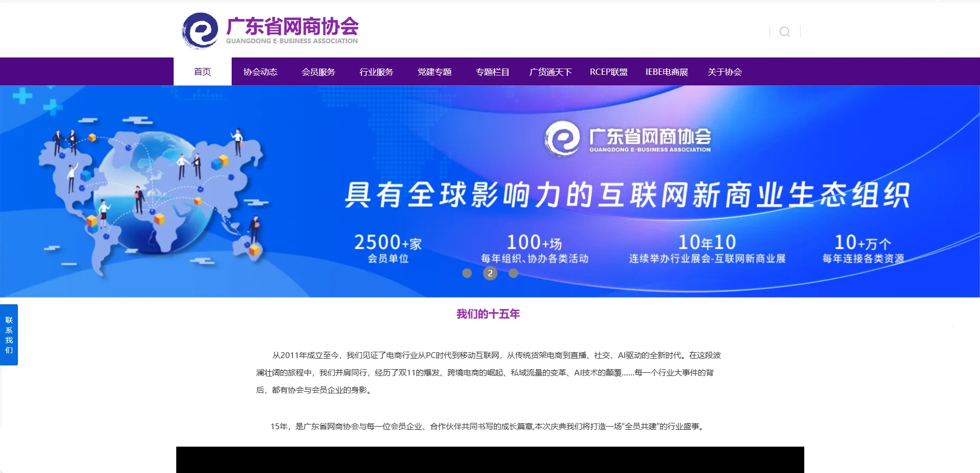Click the black video area below the text

(490, 460)
